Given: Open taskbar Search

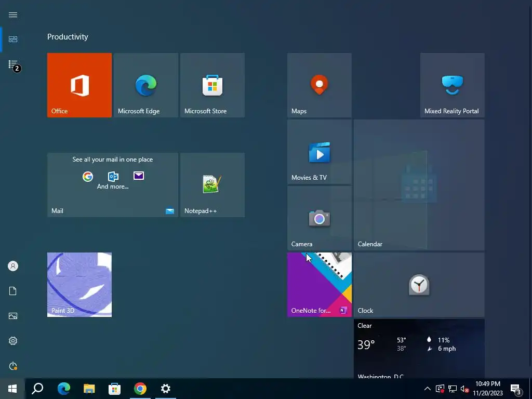Looking at the screenshot, I should [37, 389].
